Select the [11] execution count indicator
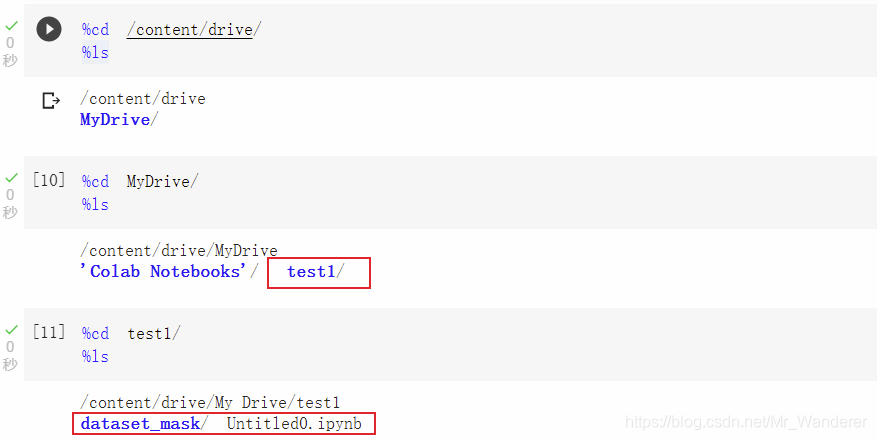Screen dimensions: 877x440 pyautogui.click(x=49, y=332)
